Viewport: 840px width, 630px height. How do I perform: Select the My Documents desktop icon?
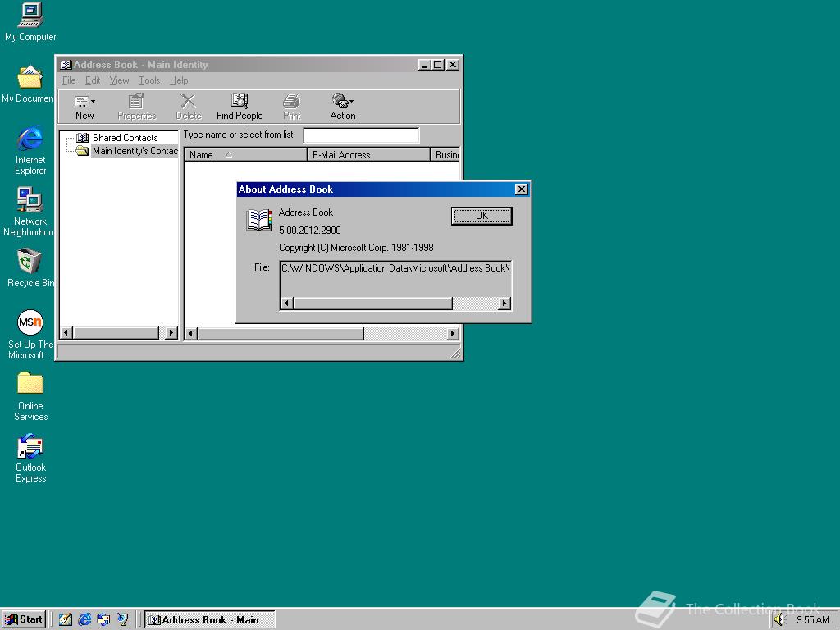coord(28,84)
